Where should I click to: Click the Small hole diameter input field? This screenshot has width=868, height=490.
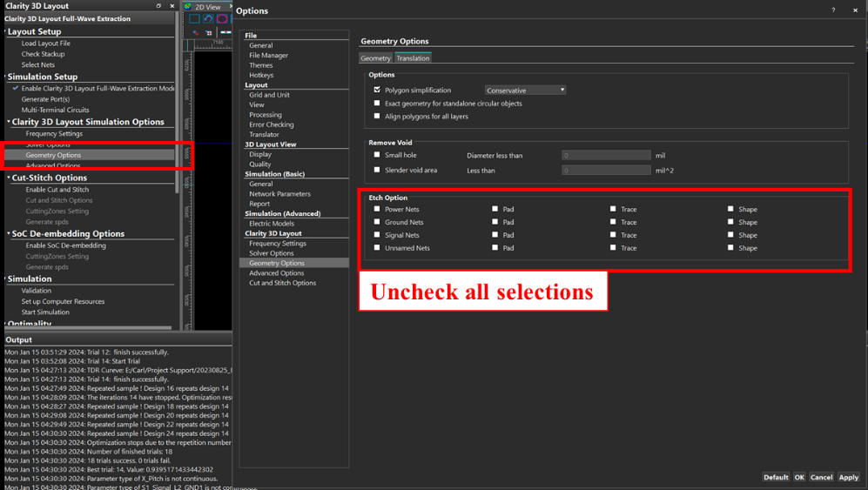[x=606, y=156]
